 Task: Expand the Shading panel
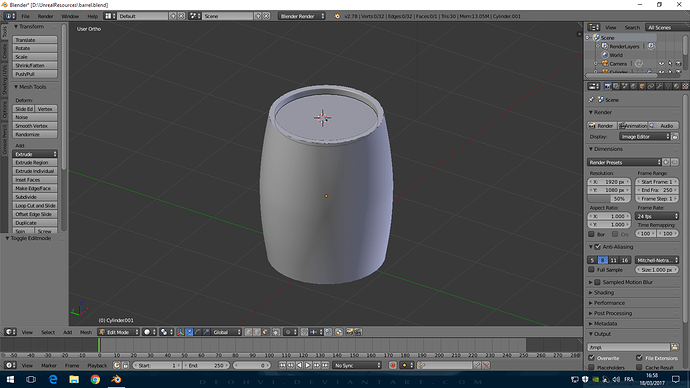click(603, 293)
